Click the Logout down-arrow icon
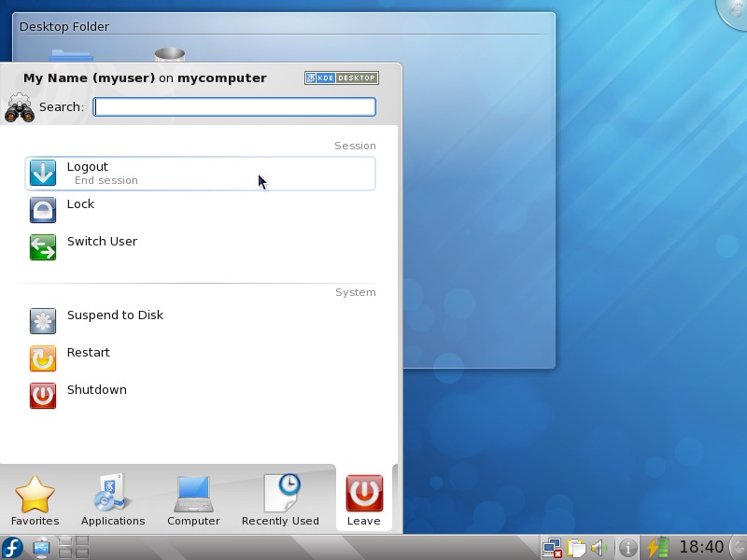The height and width of the screenshot is (560, 747). point(43,173)
